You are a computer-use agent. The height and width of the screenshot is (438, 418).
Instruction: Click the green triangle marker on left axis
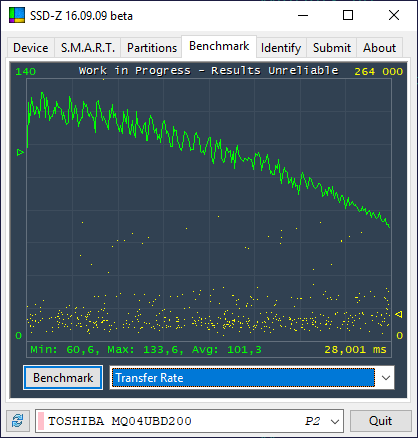click(20, 152)
